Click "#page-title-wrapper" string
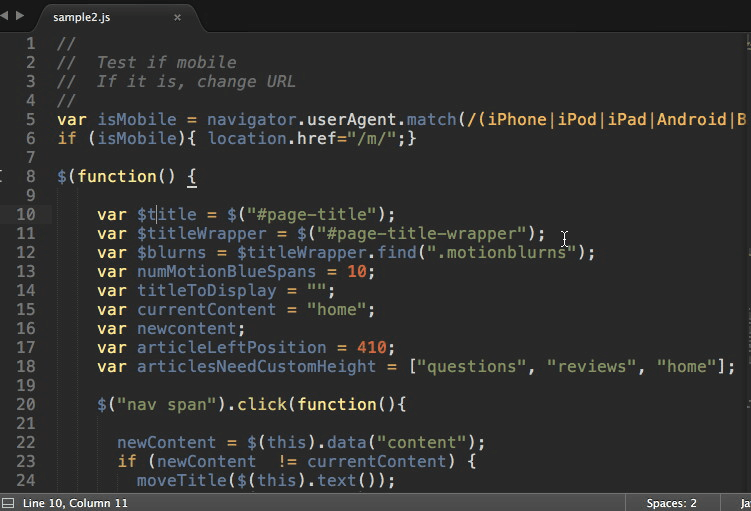The width and height of the screenshot is (751, 511). click(421, 233)
